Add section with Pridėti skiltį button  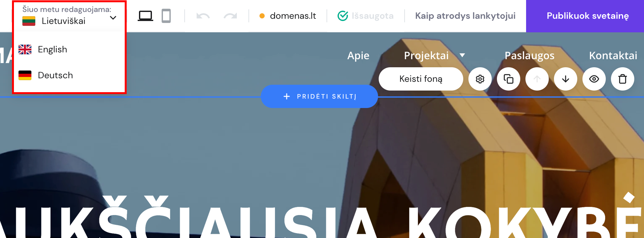click(x=319, y=96)
